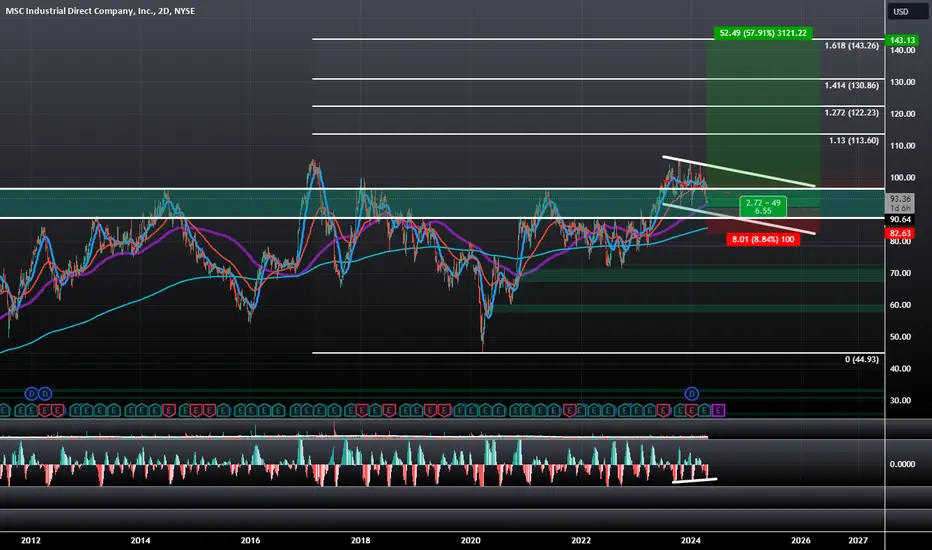Select the 0 (44.93) Fibonacci base label
The height and width of the screenshot is (550, 932).
point(862,360)
